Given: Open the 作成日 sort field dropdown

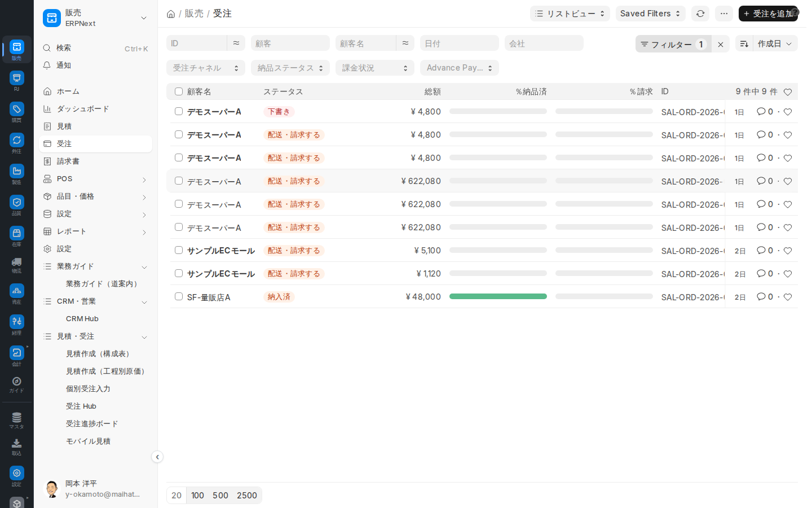Looking at the screenshot, I should pos(775,43).
